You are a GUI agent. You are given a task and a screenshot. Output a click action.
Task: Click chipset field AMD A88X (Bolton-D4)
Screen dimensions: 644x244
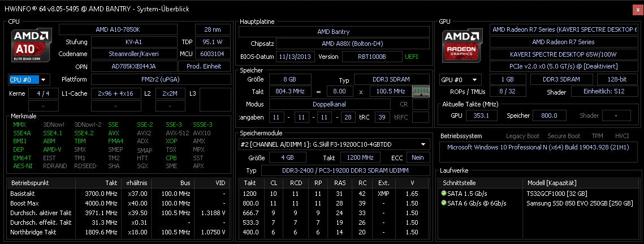coord(353,44)
